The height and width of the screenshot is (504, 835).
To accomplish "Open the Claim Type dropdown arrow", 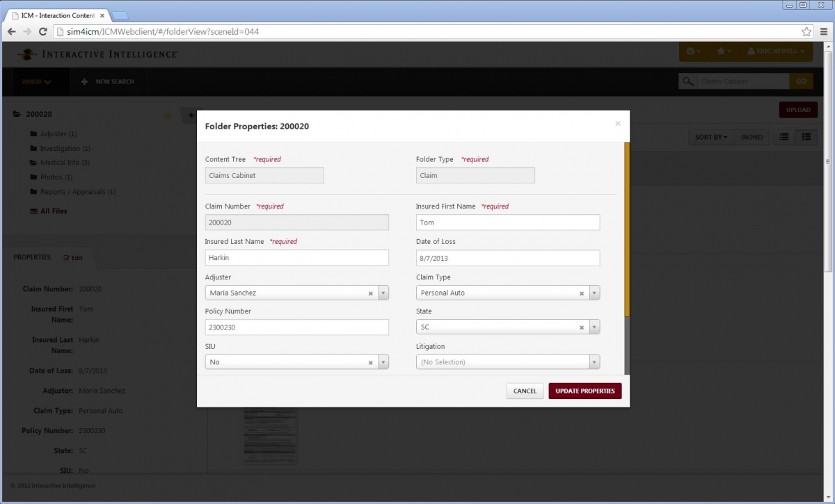I will (594, 293).
